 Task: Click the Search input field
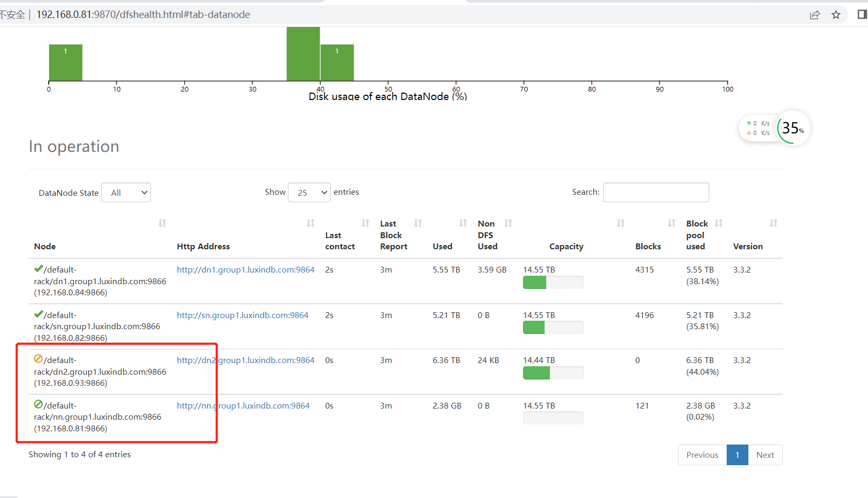click(x=656, y=192)
